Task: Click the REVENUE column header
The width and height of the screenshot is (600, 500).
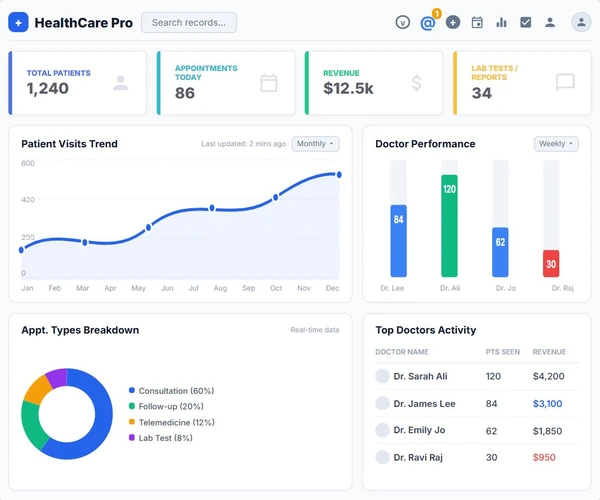Action: click(x=549, y=352)
